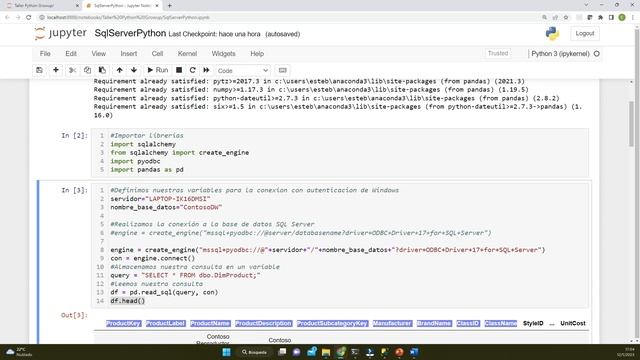Image resolution: width=640 pixels, height=360 pixels.
Task: Open the Widgets menu
Action: [223, 53]
